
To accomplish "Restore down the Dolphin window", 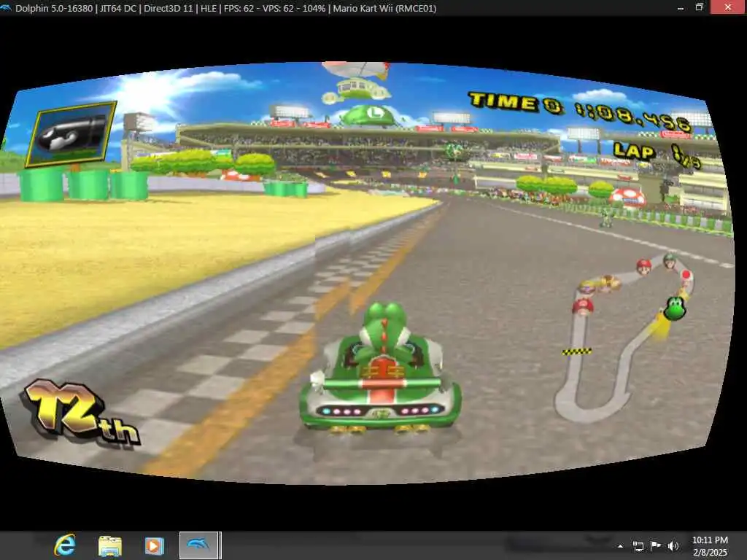I will [x=700, y=7].
